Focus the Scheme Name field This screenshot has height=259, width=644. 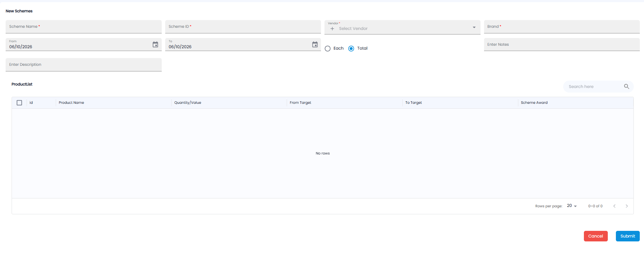(84, 27)
